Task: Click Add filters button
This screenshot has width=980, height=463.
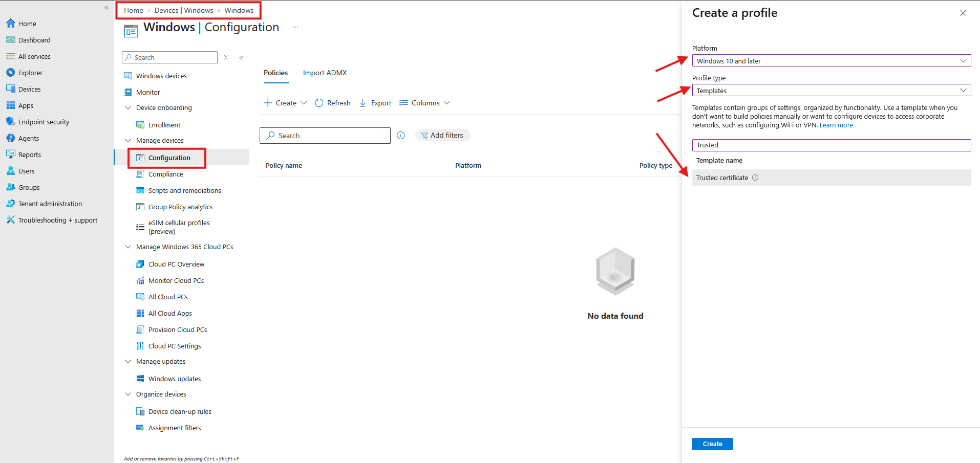Action: coord(442,135)
